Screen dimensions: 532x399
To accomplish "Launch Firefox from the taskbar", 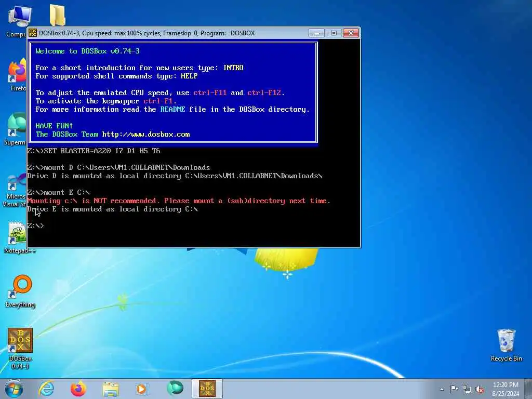I will tap(78, 389).
